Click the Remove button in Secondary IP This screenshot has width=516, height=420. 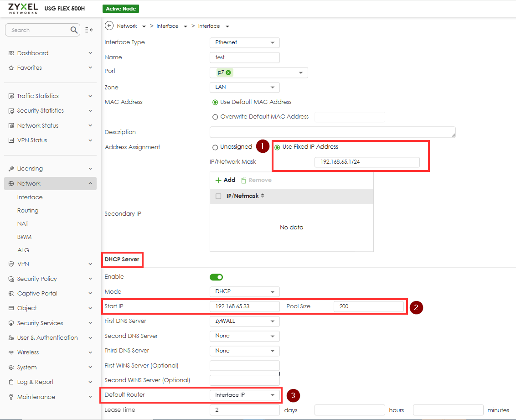point(256,180)
